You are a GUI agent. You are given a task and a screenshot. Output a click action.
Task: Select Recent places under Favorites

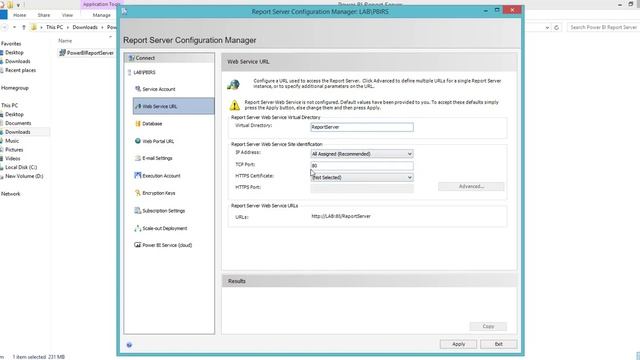pos(20,70)
